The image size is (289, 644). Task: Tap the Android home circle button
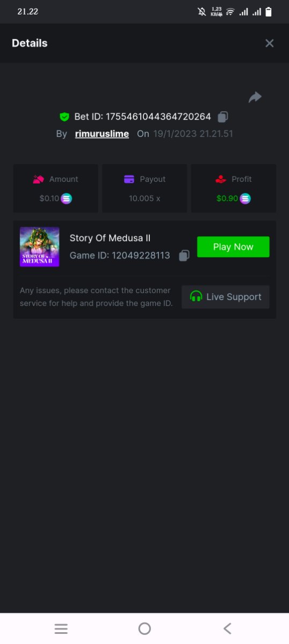pos(144,628)
